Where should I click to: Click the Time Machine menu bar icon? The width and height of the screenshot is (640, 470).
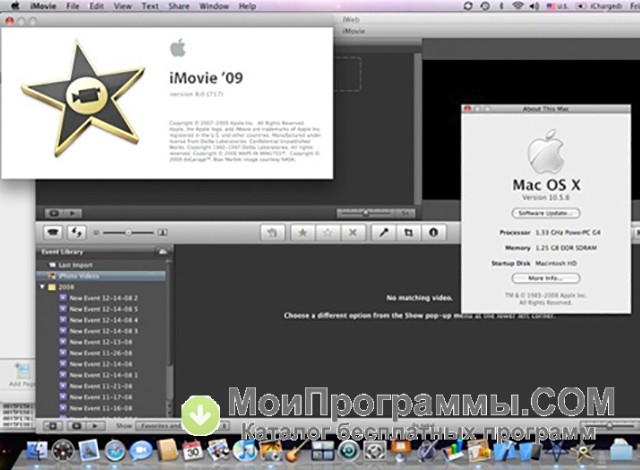(x=485, y=6)
